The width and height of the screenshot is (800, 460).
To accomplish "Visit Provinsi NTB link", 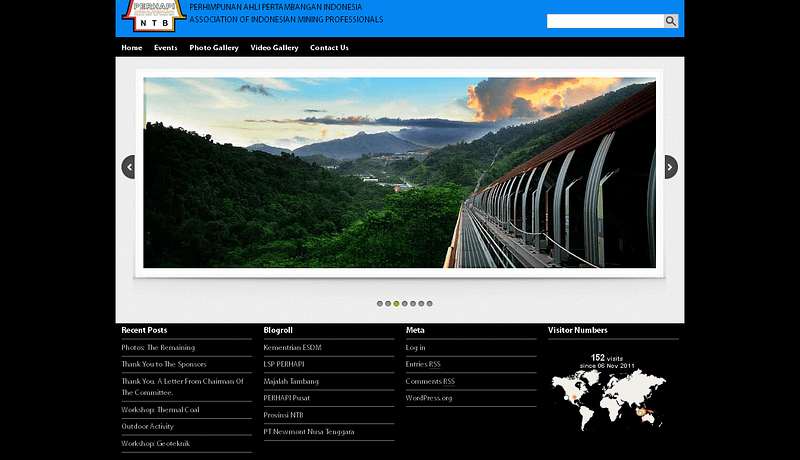I will pyautogui.click(x=283, y=415).
